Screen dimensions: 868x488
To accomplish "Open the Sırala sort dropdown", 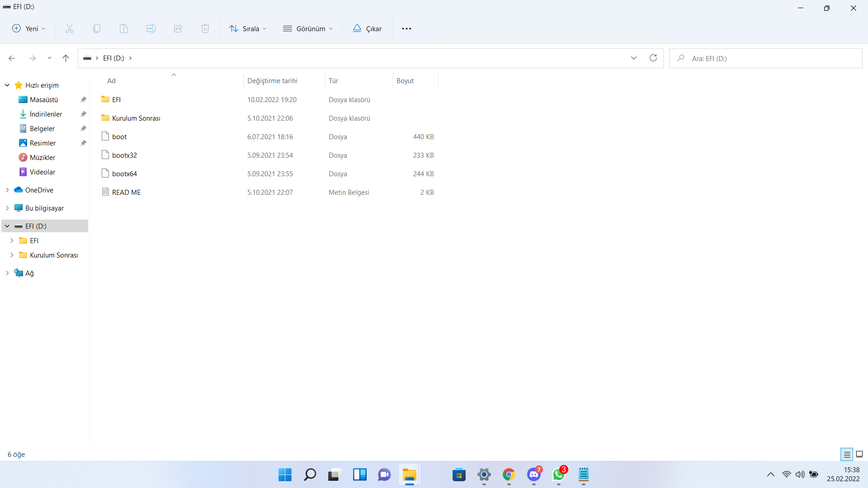I will (248, 28).
